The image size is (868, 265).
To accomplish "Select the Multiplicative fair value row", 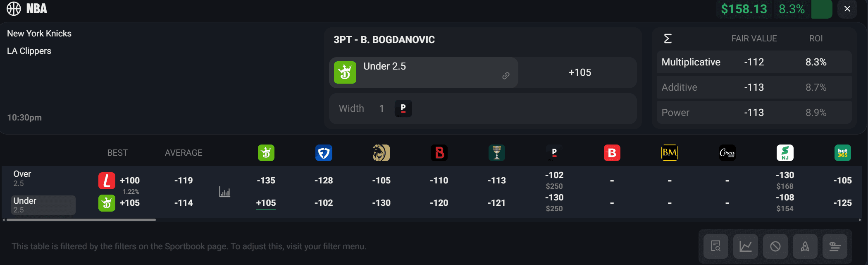I will pos(753,62).
